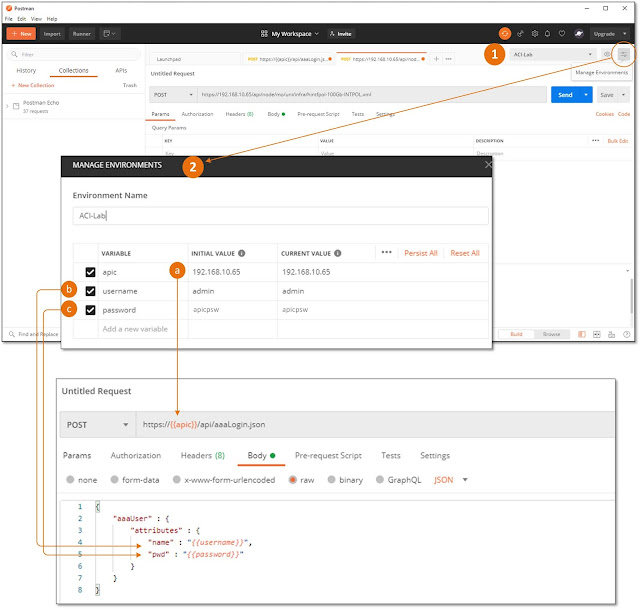Click the Environment Name input field

[x=280, y=216]
